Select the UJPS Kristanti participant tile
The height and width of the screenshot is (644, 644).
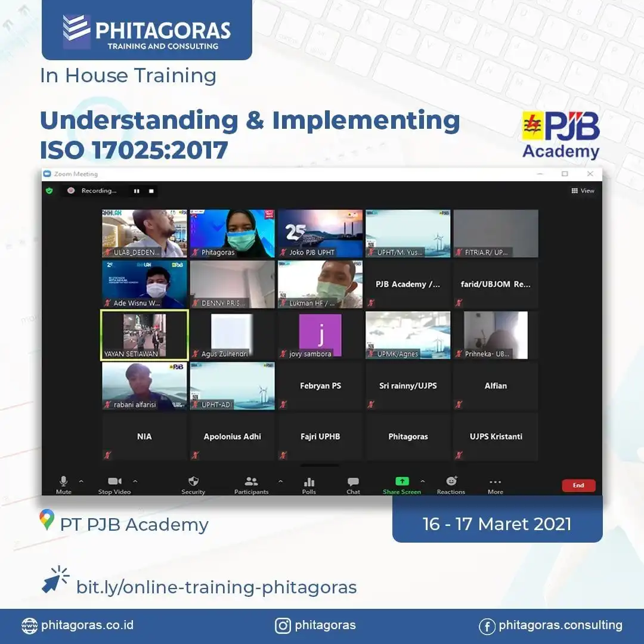tap(496, 437)
